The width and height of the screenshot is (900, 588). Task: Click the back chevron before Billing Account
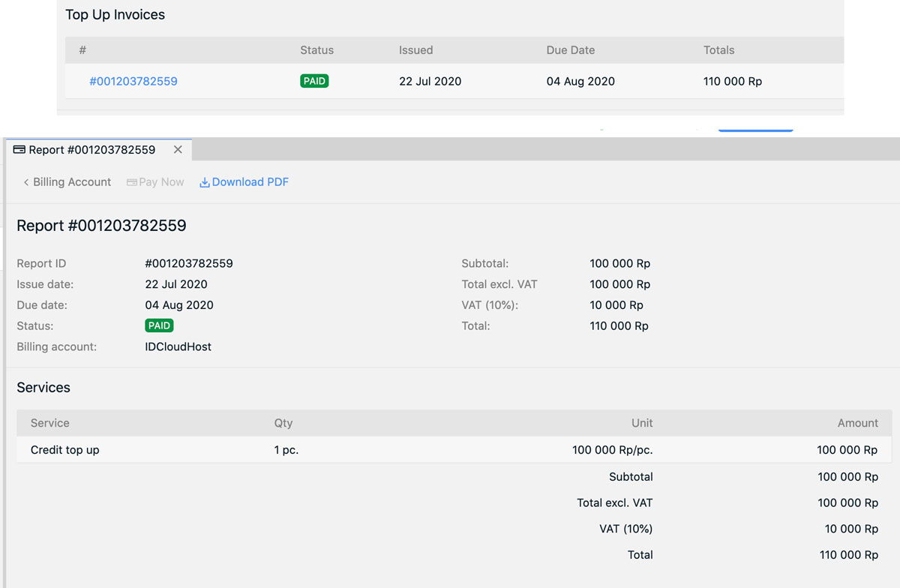[x=26, y=181]
